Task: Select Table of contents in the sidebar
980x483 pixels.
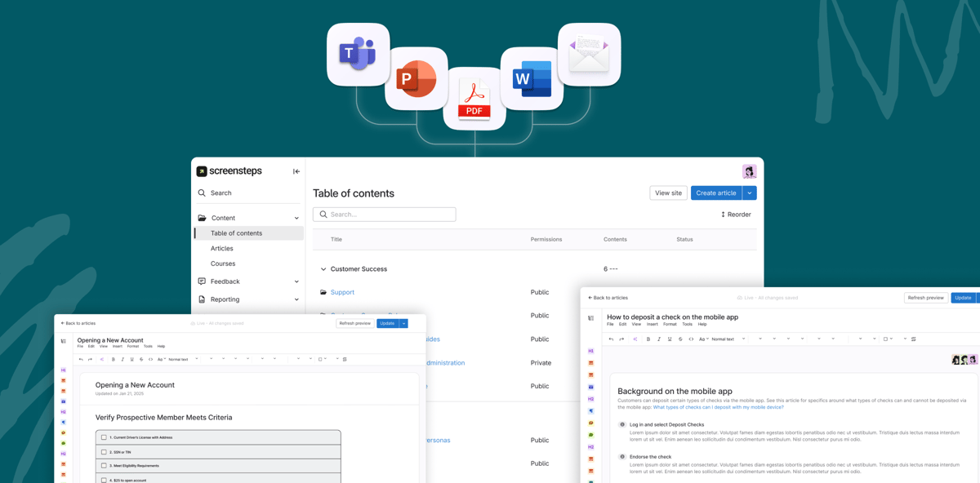Action: pos(249,233)
